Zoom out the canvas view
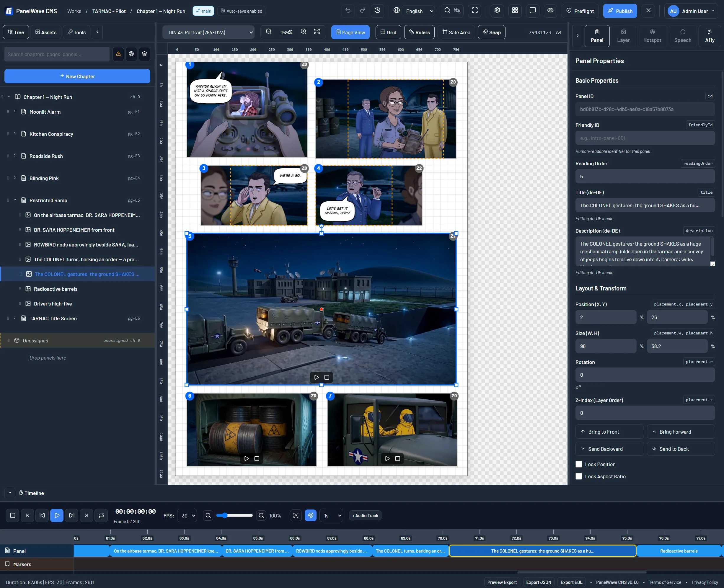 click(269, 32)
